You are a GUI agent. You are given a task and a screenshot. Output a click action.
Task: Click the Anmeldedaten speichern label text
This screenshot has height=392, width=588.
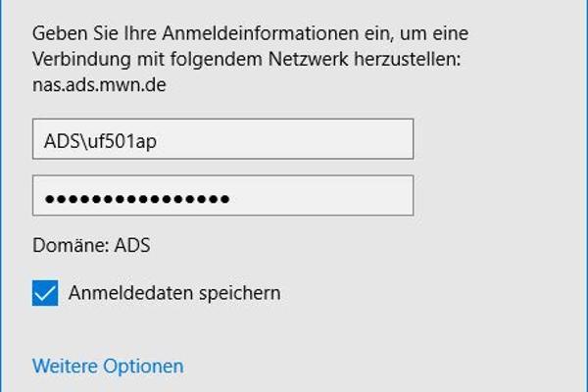174,292
